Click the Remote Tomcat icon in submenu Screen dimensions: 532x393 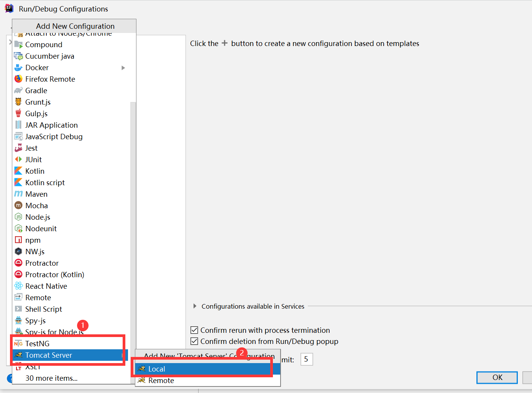point(141,380)
